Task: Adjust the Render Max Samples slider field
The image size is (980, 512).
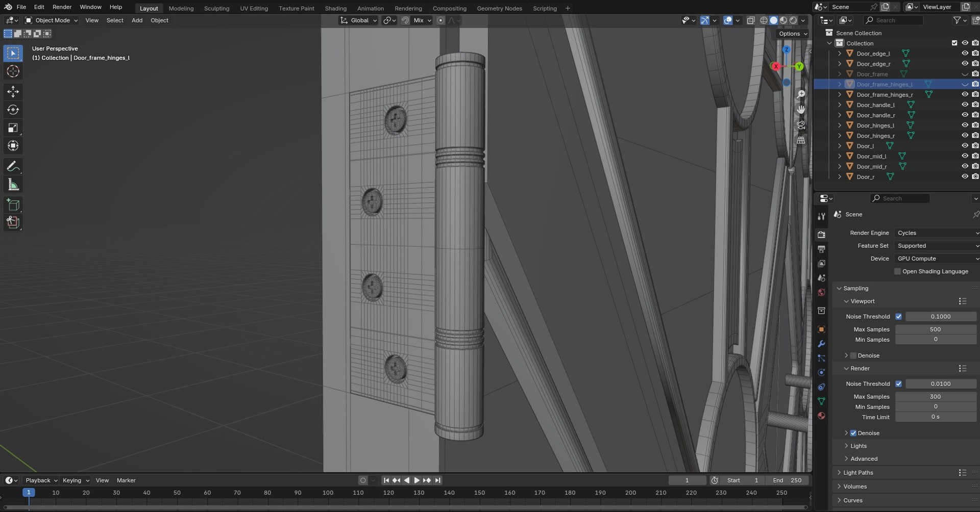Action: pos(935,397)
